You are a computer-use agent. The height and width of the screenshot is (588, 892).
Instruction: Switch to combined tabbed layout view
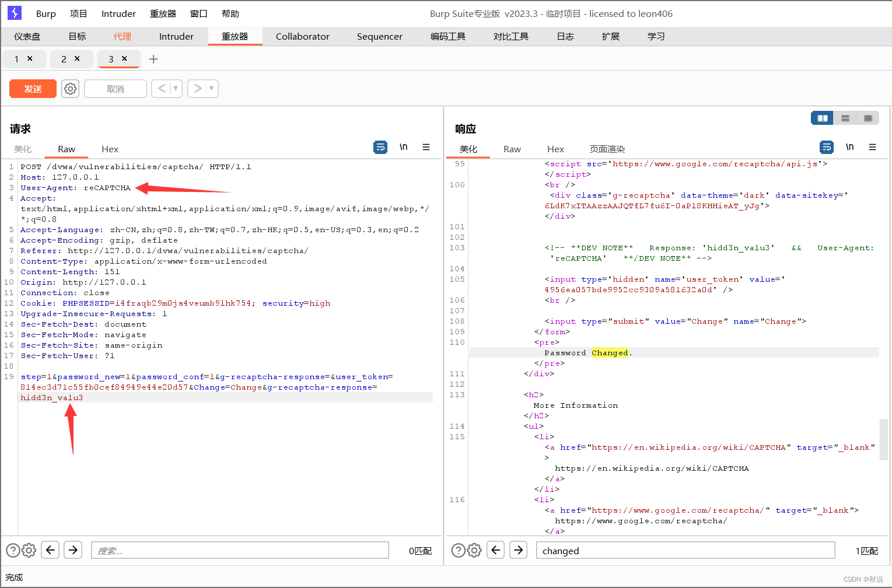click(x=867, y=118)
